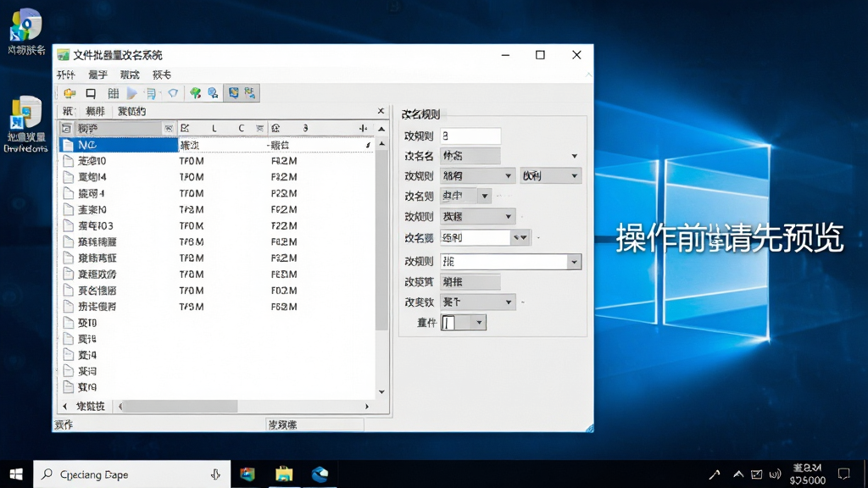Viewport: 868px width, 488px height.
Task: Click the light blue funnel toolbar icon
Action: coord(173,93)
